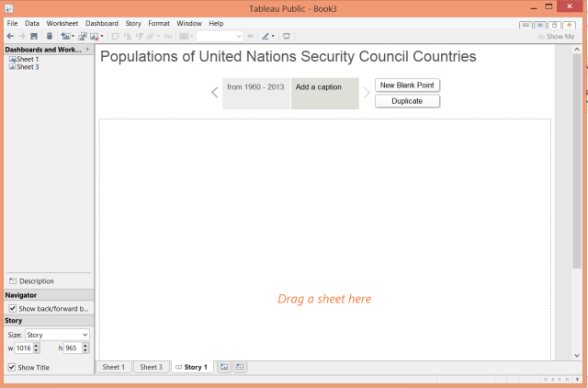
Task: Decrease story width with down spinner
Action: point(36,350)
